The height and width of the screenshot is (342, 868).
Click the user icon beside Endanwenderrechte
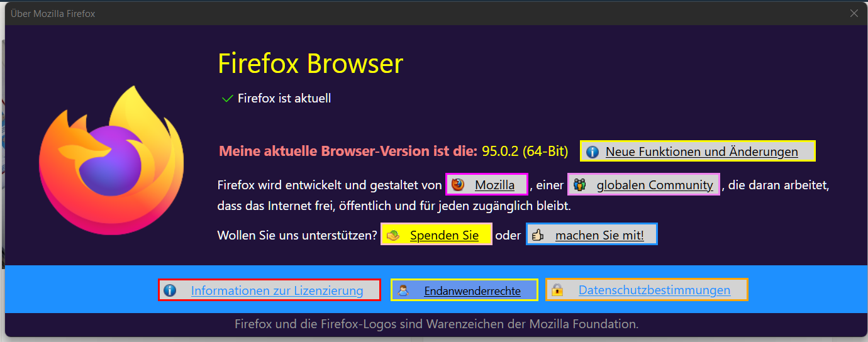tap(403, 290)
